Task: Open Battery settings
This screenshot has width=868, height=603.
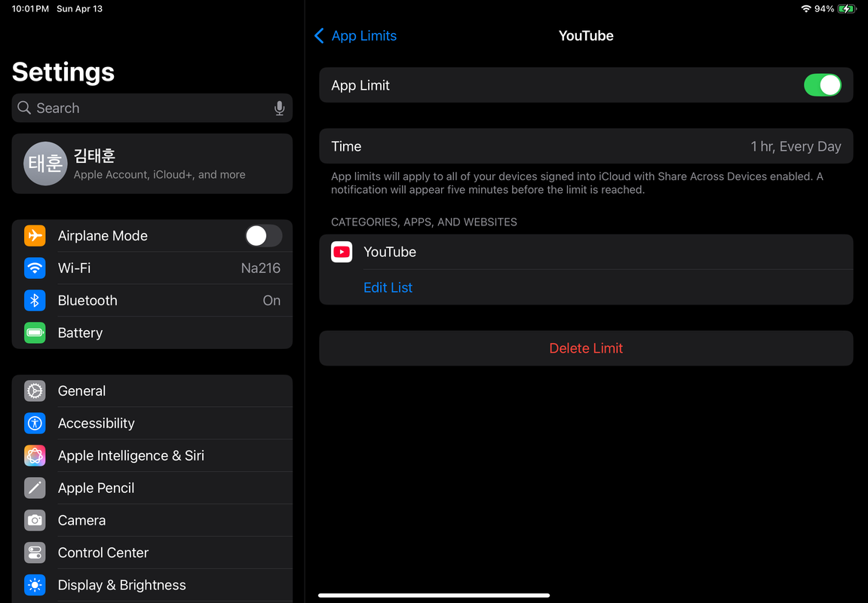Action: tap(152, 333)
